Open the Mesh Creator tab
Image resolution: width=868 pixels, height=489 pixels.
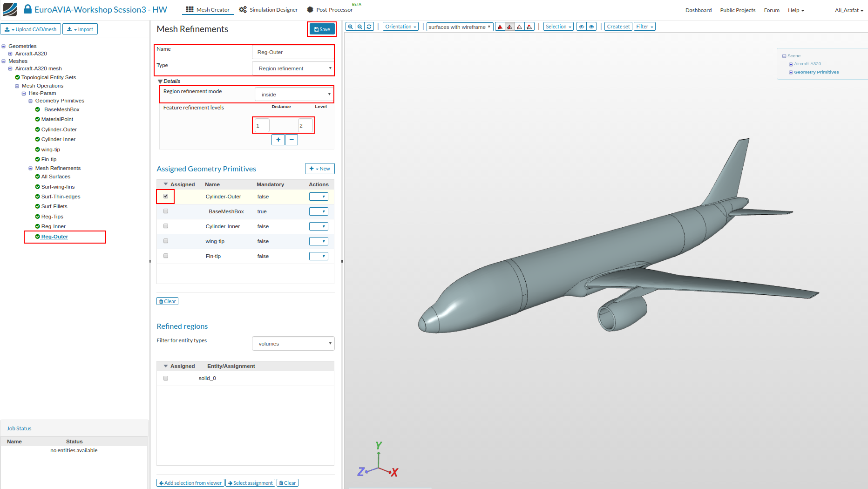(208, 10)
